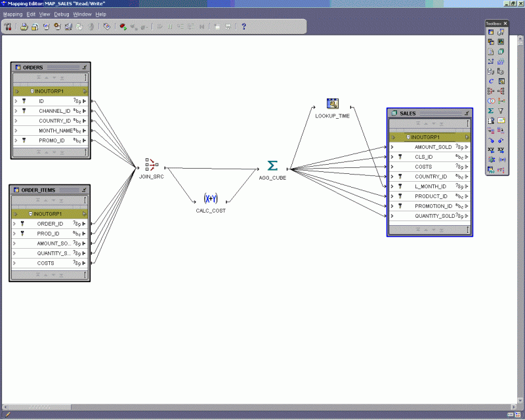The width and height of the screenshot is (525, 420).
Task: Collapse the INOUTGRP1 group in the SALES cube
Action: click(408, 137)
